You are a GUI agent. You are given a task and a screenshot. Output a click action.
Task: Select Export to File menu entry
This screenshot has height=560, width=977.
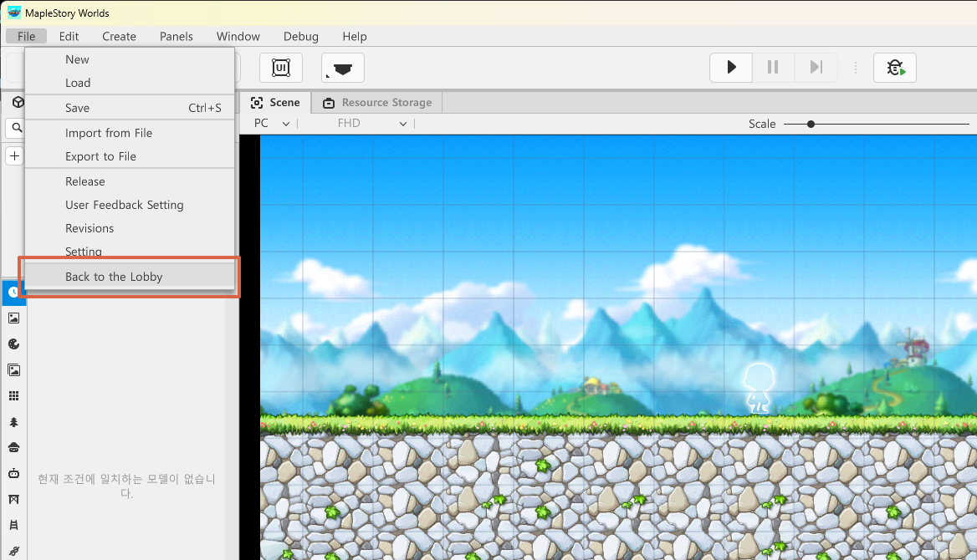(130, 156)
